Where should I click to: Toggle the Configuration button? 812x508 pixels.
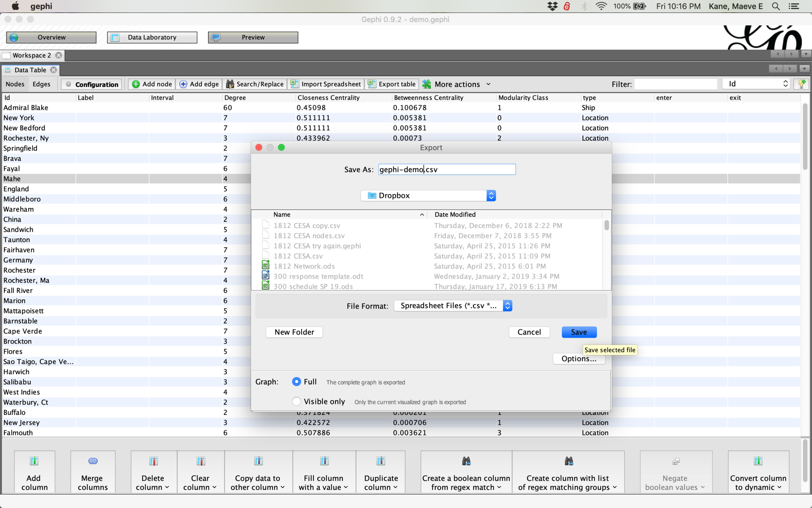tap(91, 84)
